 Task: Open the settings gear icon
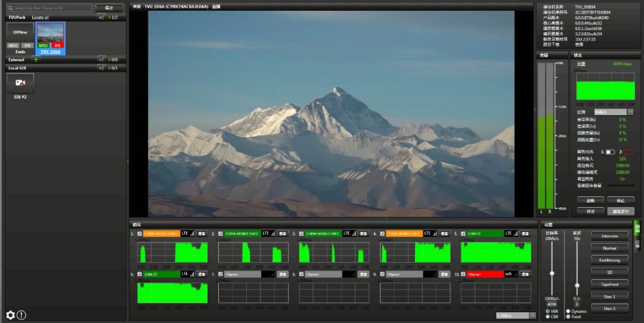10,315
